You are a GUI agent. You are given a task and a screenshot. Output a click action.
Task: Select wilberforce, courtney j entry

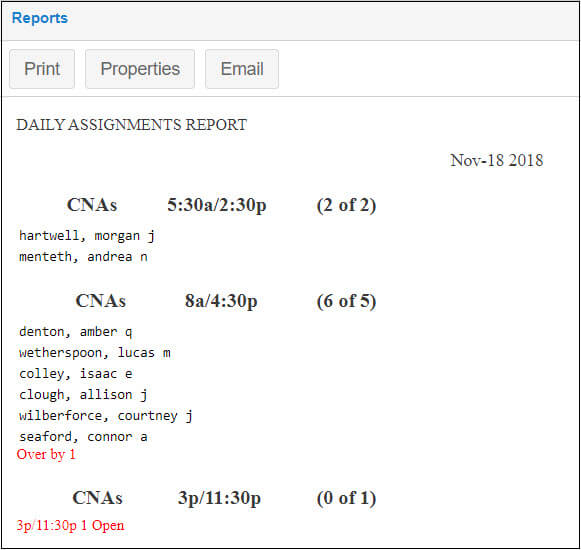[x=106, y=416]
